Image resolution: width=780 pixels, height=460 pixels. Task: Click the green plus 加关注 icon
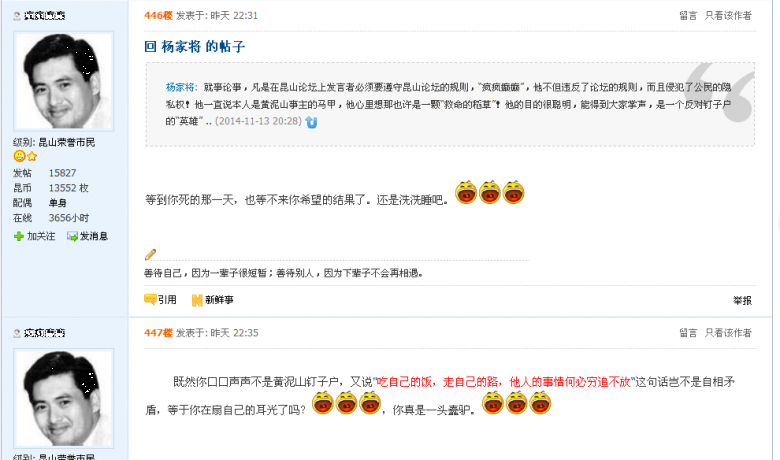19,236
